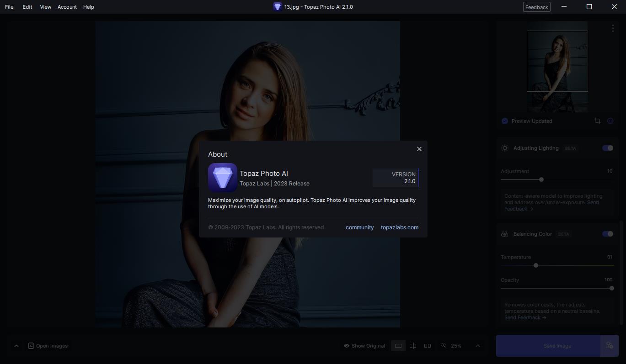Viewport: 626px width, 364px height.
Task: Expand the zoom options chevron
Action: [x=478, y=346]
